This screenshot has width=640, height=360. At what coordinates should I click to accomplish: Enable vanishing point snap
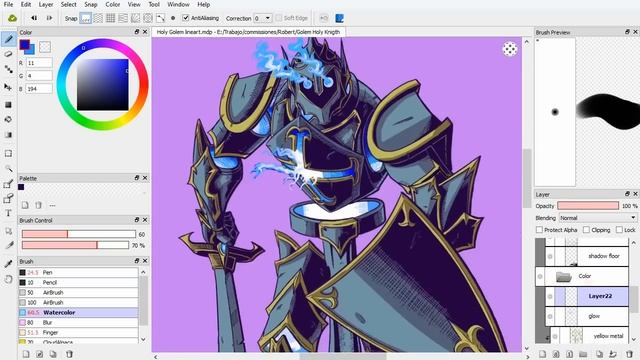[123, 18]
